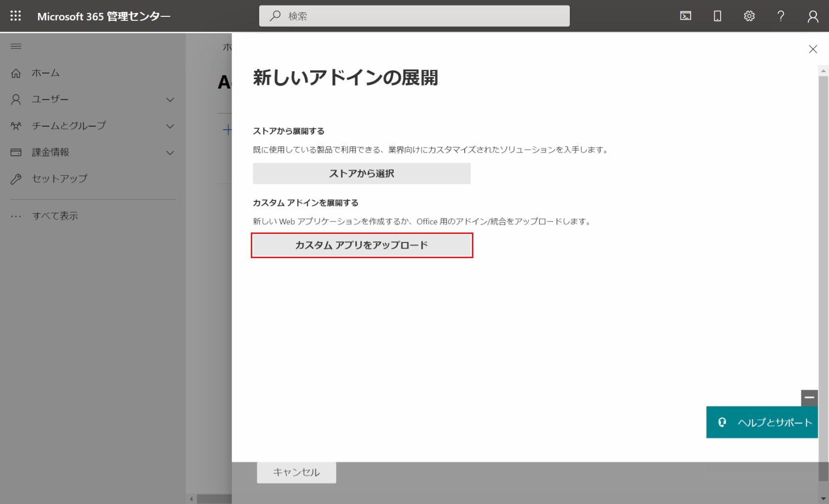
Task: Collapse the navigation hamburger menu
Action: pyautogui.click(x=16, y=46)
